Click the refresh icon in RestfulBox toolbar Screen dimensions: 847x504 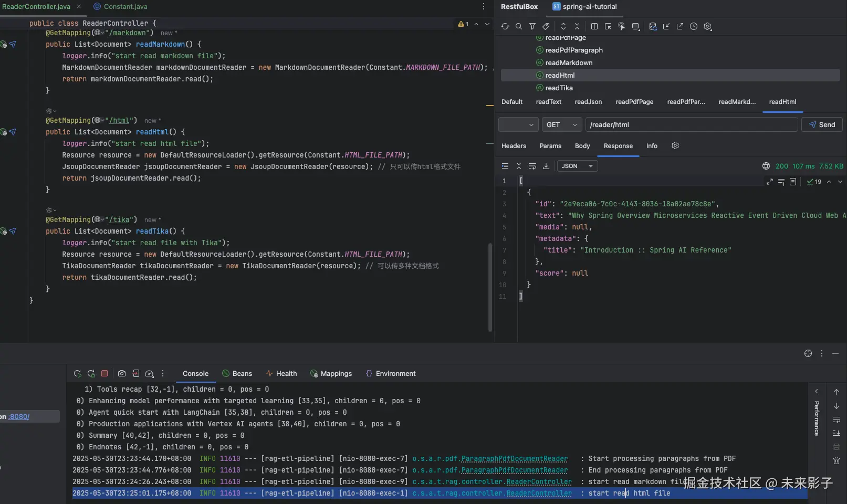[505, 26]
